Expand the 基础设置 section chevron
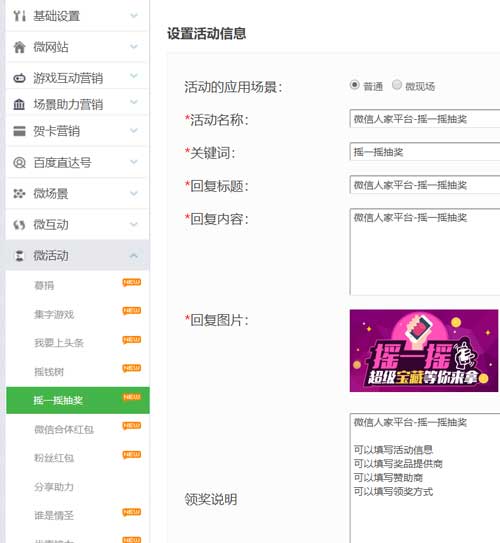 click(134, 15)
